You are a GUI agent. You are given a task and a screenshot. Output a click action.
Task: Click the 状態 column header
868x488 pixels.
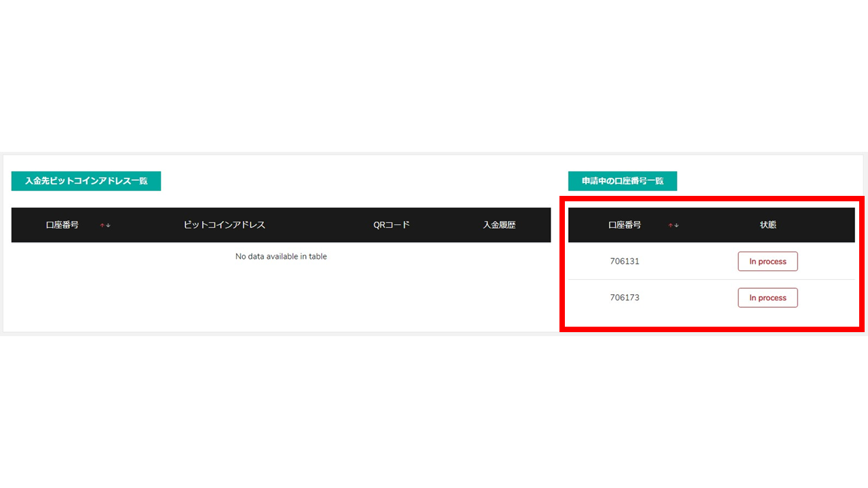pos(768,225)
